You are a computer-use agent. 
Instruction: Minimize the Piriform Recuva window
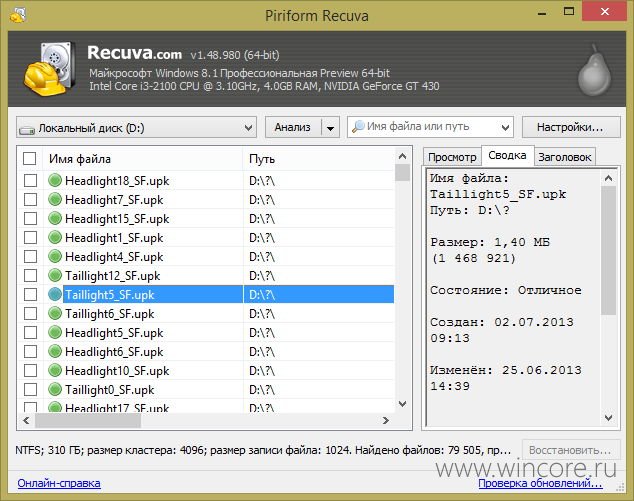[542, 13]
